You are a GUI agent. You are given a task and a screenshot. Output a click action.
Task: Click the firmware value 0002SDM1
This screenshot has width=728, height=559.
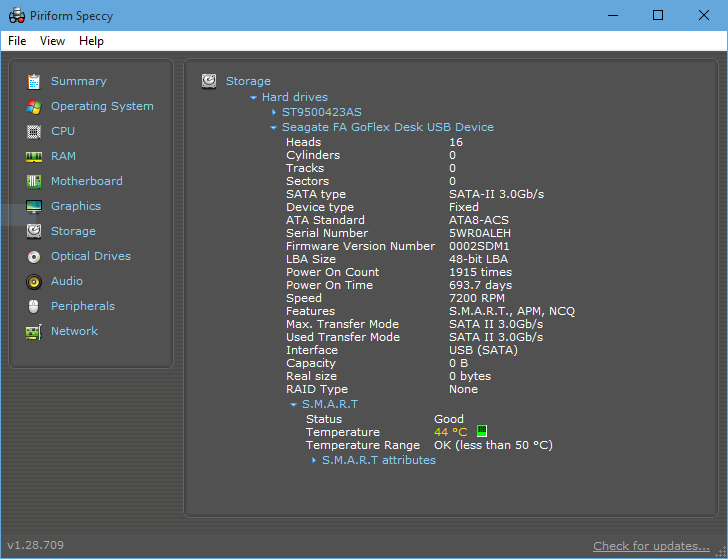pyautogui.click(x=479, y=246)
